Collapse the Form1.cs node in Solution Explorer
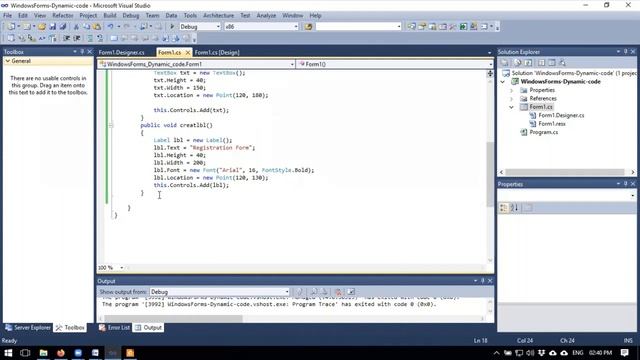 [511, 107]
